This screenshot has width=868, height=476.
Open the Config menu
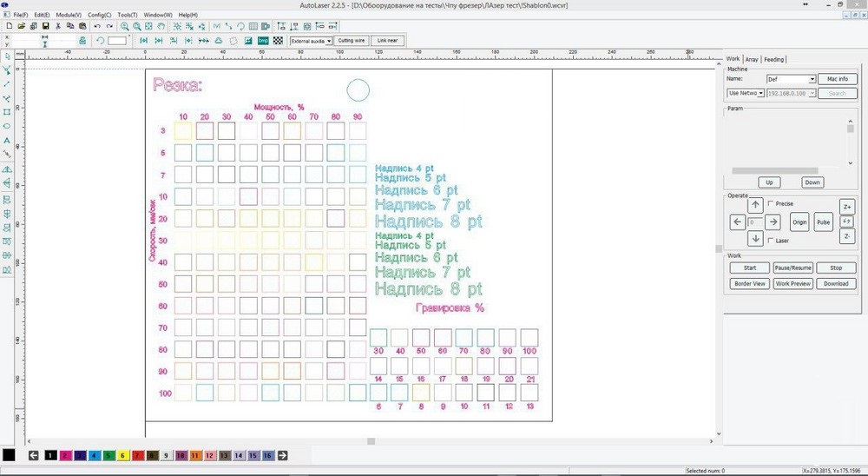(x=98, y=15)
